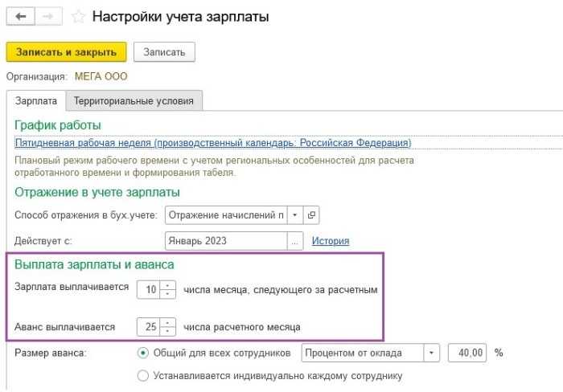Open the 'История' link
This screenshot has height=392, width=563.
click(x=331, y=241)
